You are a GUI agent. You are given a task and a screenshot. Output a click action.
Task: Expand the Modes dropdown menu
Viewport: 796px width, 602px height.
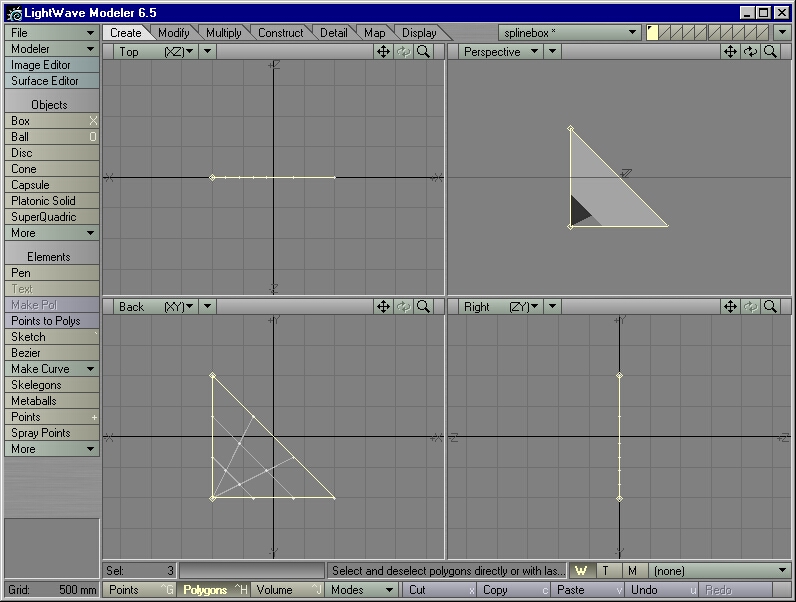tap(361, 590)
